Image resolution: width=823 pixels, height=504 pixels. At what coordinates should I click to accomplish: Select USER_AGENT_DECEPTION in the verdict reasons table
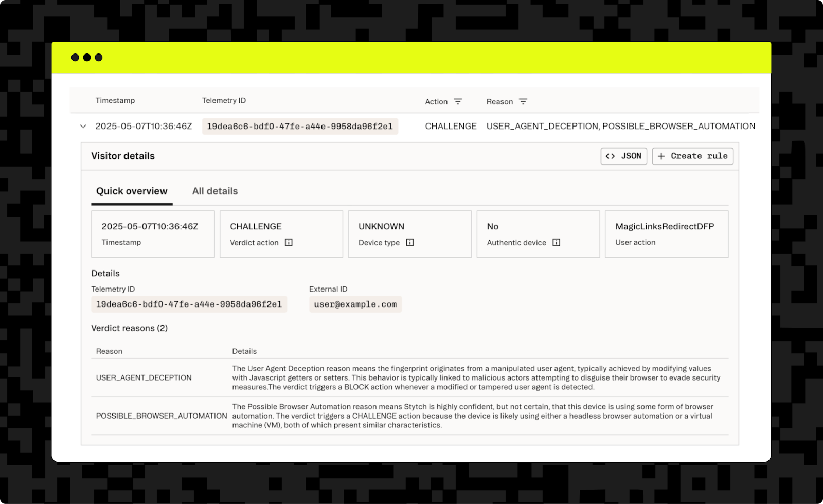(x=144, y=378)
